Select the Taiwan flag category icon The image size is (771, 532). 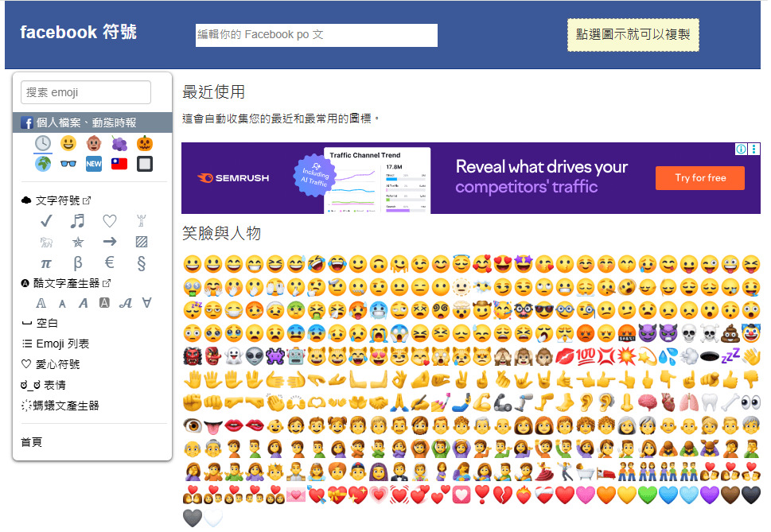[119, 164]
